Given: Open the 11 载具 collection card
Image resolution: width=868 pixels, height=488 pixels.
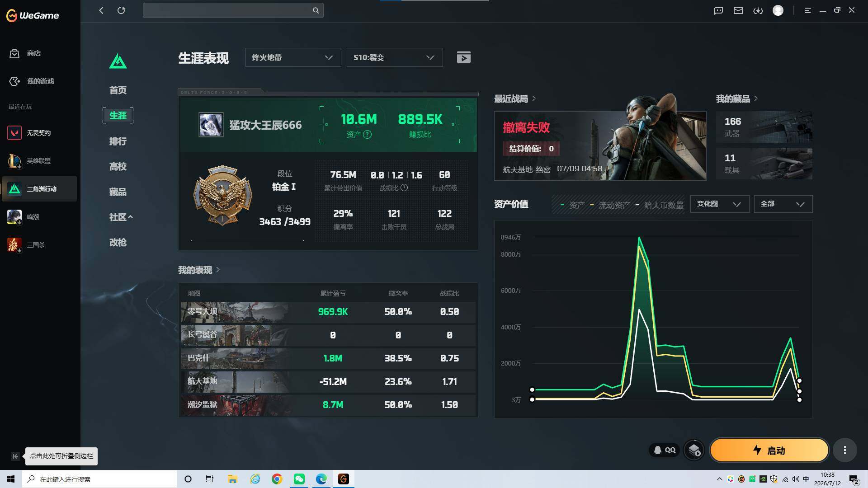Looking at the screenshot, I should click(x=764, y=164).
